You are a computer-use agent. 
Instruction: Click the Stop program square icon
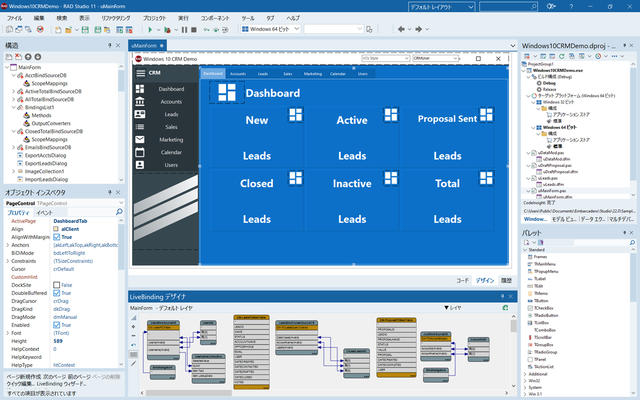(x=194, y=29)
